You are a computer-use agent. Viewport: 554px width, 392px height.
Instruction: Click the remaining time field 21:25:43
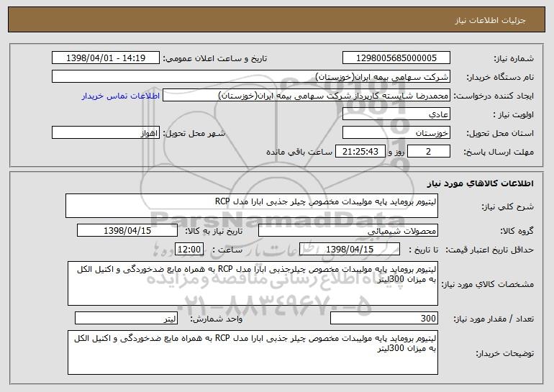coord(360,152)
